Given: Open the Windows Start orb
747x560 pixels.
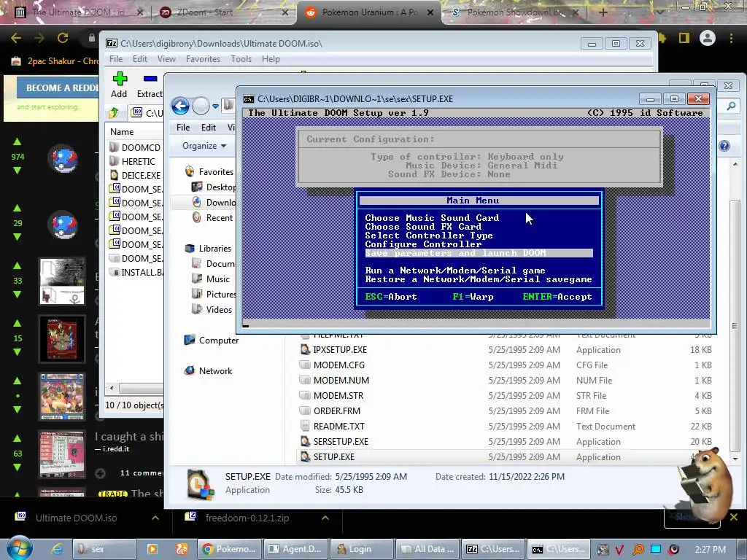Looking at the screenshot, I should (19, 548).
